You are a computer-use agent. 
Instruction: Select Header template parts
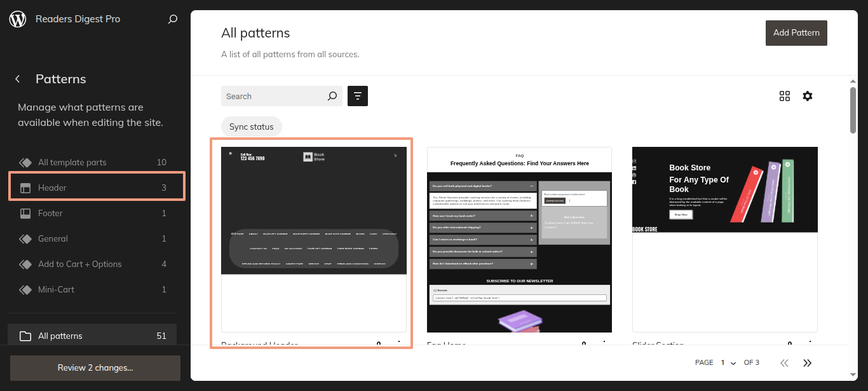click(x=97, y=188)
